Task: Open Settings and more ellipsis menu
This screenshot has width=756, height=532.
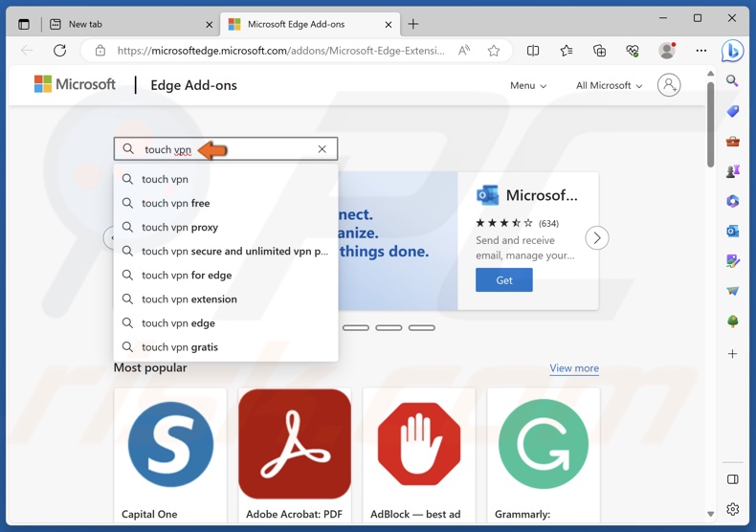Action: tap(701, 50)
